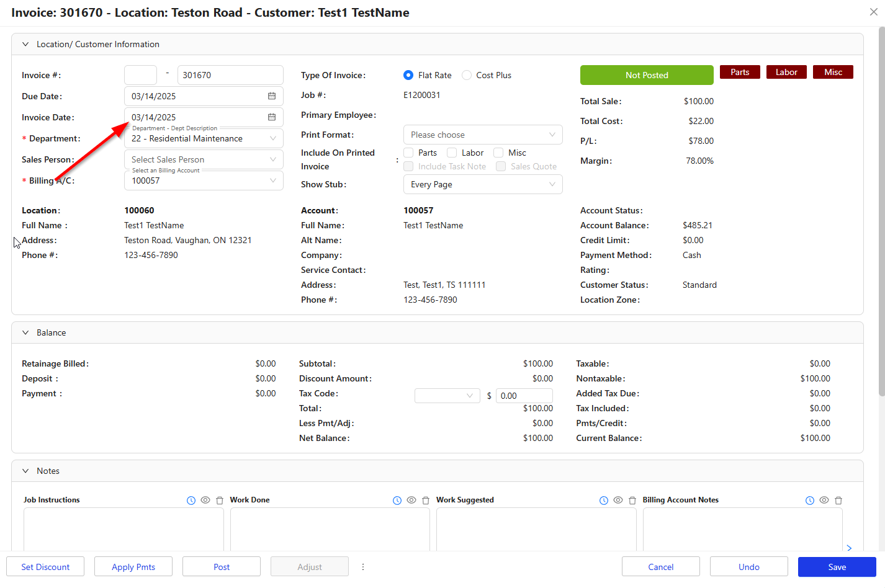
Task: Open the Misc tab button
Action: [x=833, y=72]
